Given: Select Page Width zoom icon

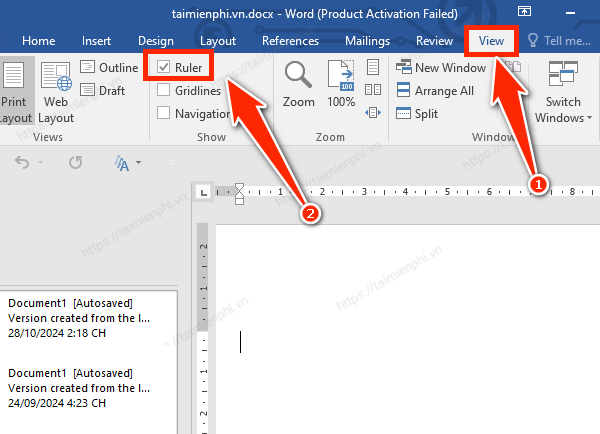Looking at the screenshot, I should [x=373, y=113].
